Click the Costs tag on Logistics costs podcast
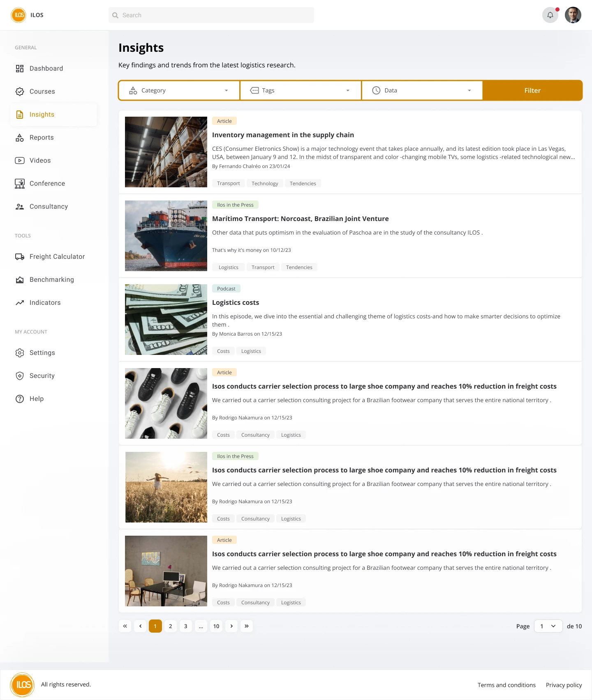This screenshot has height=700, width=592. (223, 351)
